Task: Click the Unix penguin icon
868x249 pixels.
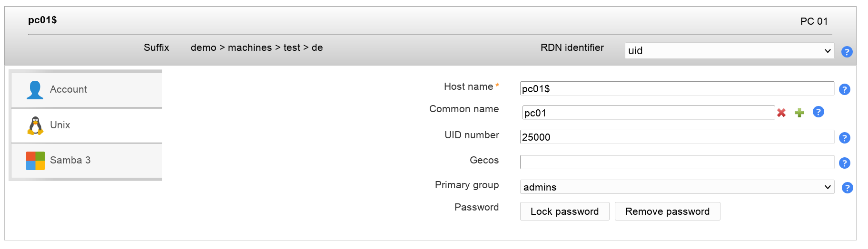Action: [35, 125]
